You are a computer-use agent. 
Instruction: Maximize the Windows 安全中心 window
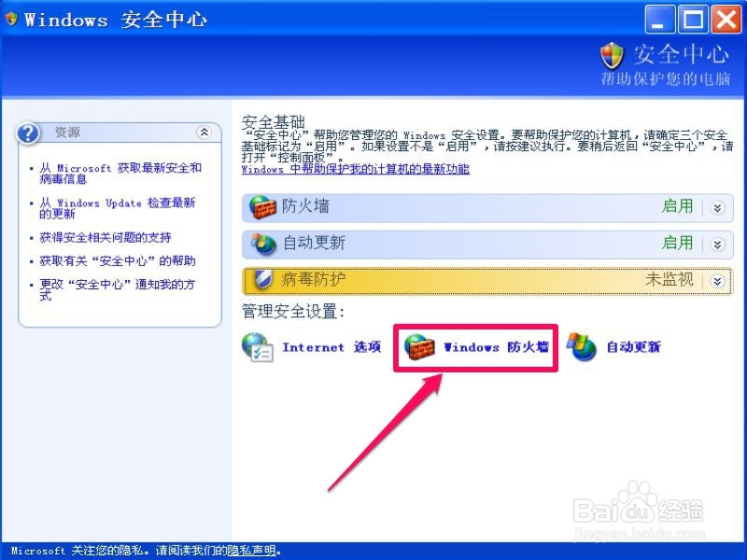point(693,20)
